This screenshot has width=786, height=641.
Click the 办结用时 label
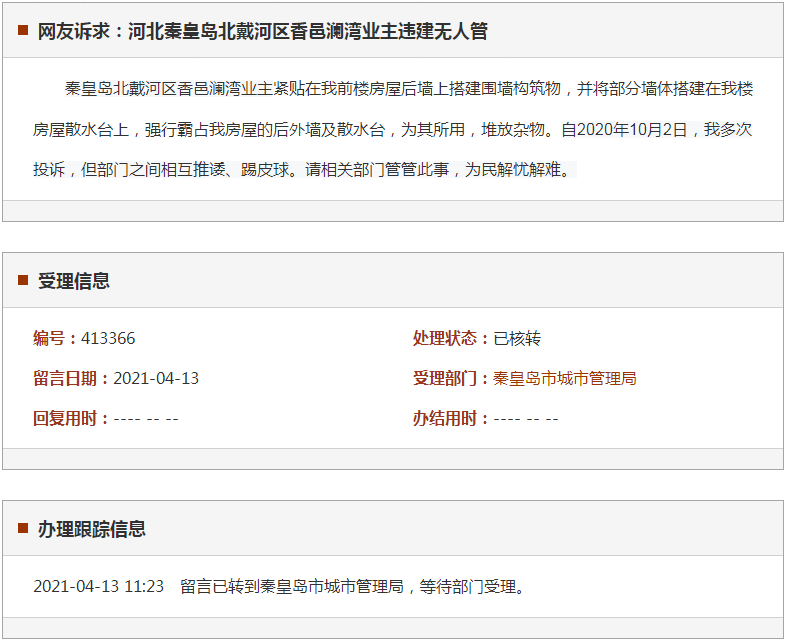click(450, 418)
